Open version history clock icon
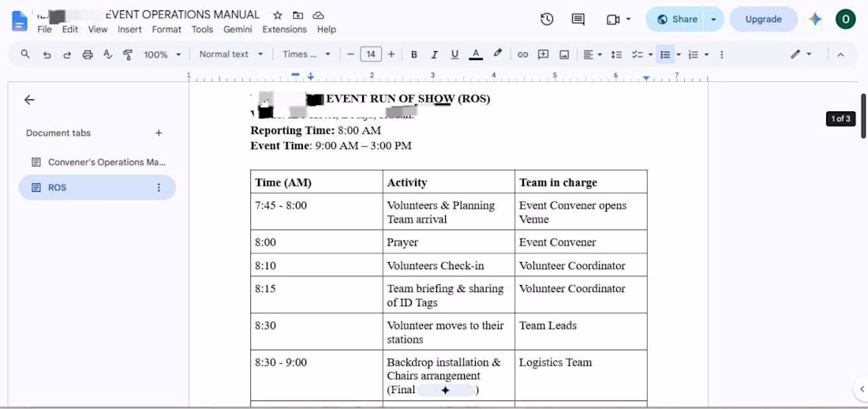 (546, 20)
